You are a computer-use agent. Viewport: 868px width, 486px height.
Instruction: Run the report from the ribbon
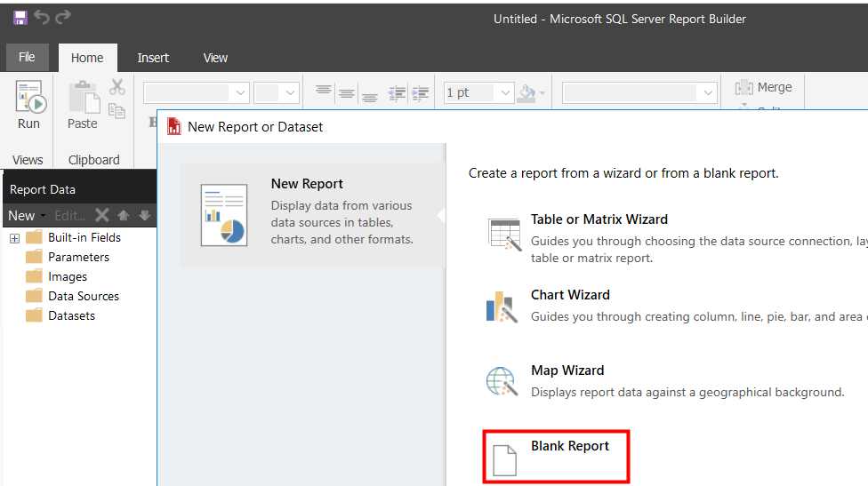[x=28, y=105]
